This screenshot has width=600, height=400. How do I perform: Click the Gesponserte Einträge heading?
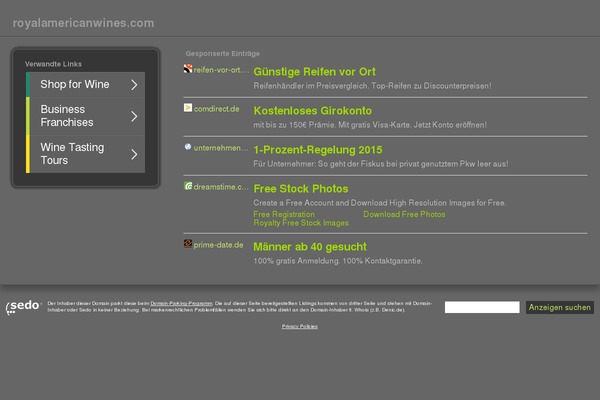coord(223,54)
